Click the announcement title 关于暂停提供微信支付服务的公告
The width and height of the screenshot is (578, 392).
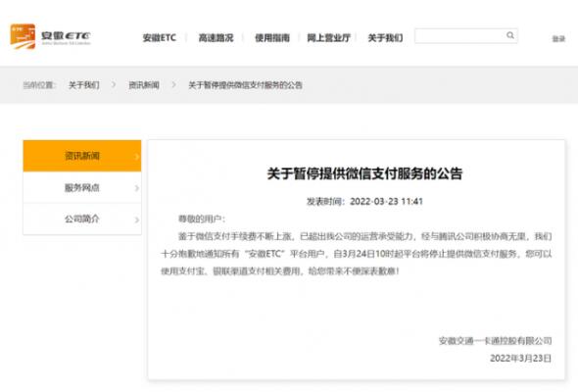coord(364,173)
